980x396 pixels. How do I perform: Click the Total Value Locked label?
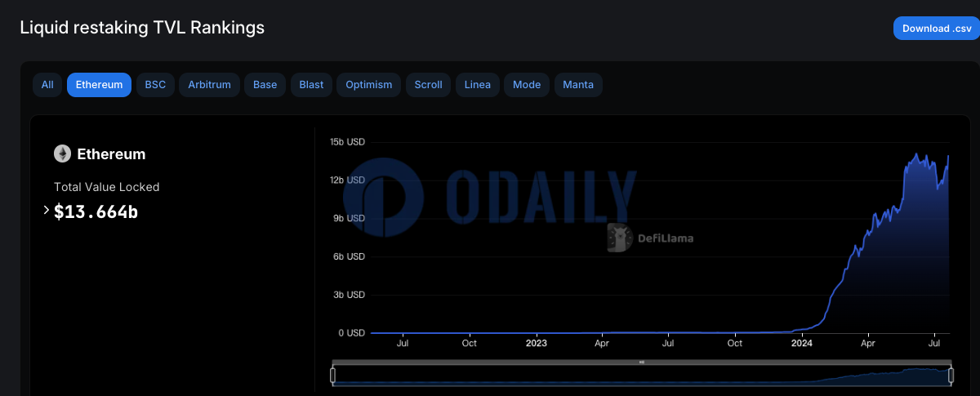(107, 187)
